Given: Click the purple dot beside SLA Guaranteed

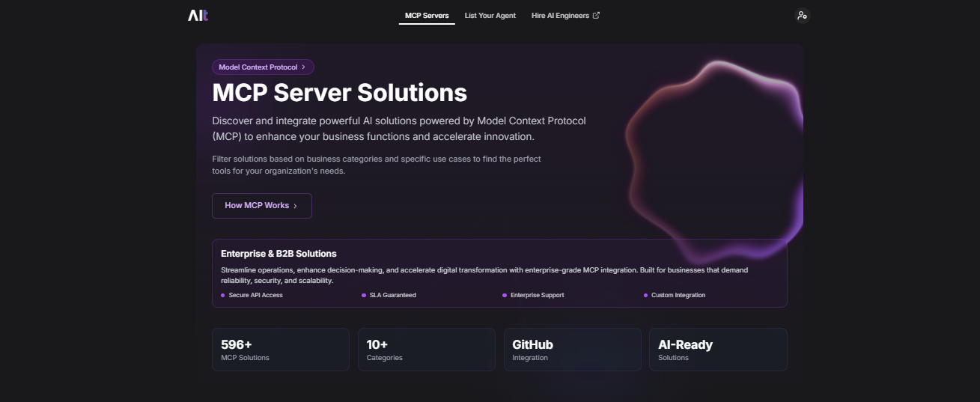Looking at the screenshot, I should 364,296.
